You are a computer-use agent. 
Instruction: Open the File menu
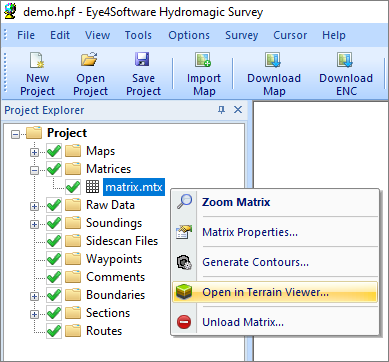pos(26,35)
